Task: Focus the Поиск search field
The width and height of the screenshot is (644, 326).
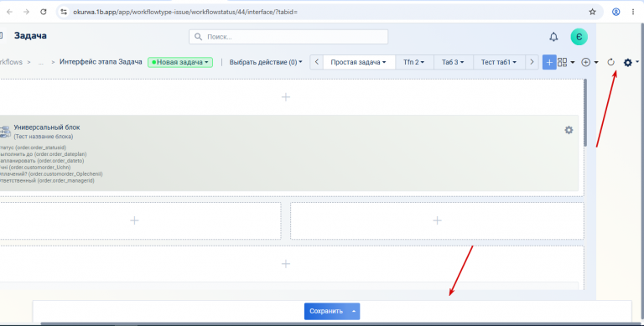Action: click(288, 37)
